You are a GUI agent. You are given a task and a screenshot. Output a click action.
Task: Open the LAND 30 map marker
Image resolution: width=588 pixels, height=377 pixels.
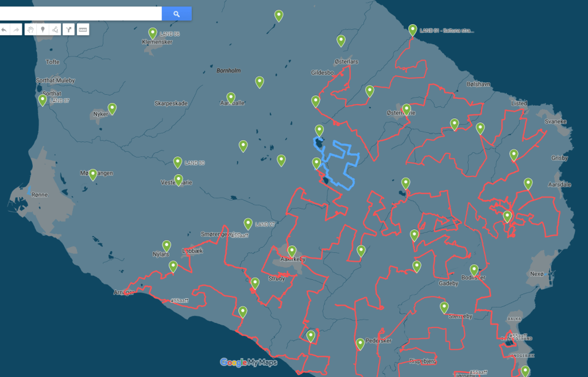click(x=178, y=162)
